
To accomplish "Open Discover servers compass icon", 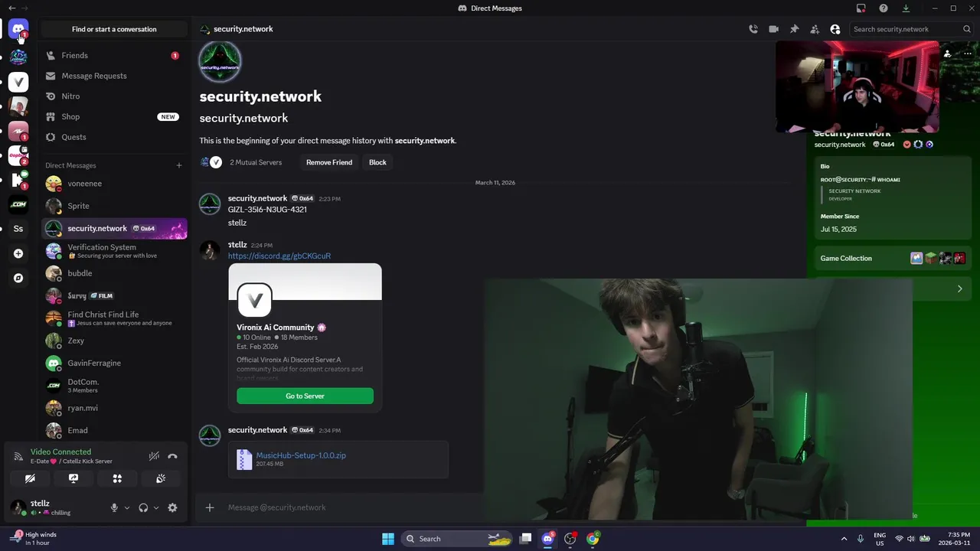I will (x=18, y=278).
